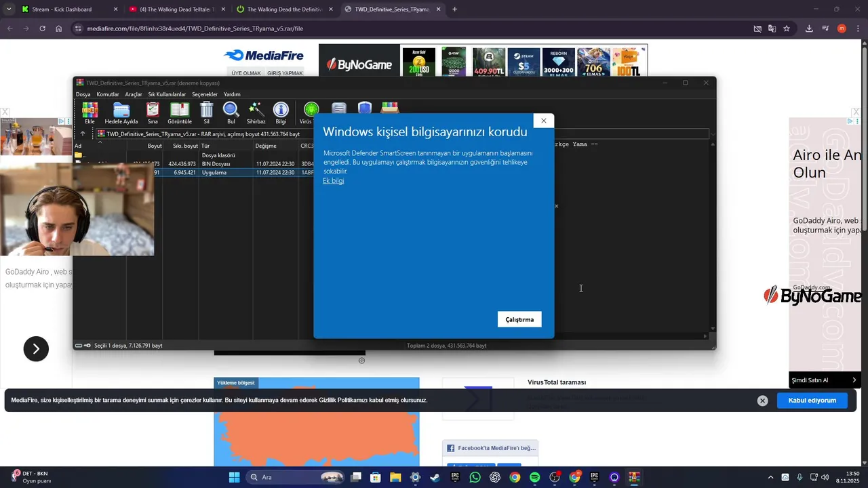Open Microsoft Store from the taskbar
Image resolution: width=868 pixels, height=488 pixels.
point(376,477)
